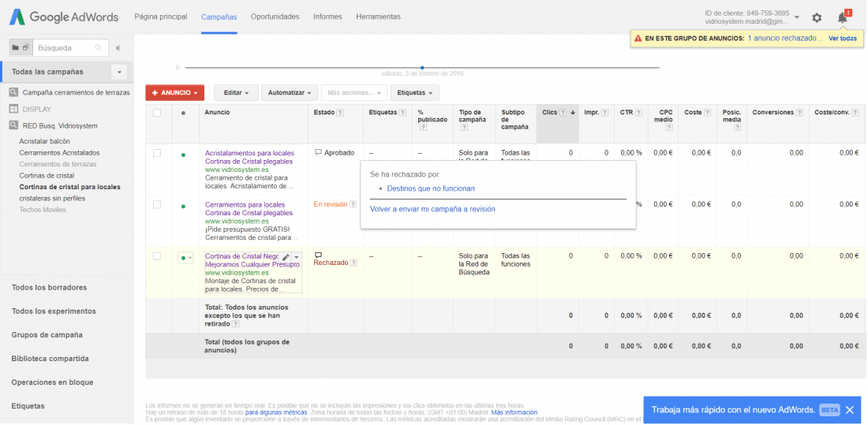Open the Informes tab
This screenshot has height=425, width=868.
327,17
